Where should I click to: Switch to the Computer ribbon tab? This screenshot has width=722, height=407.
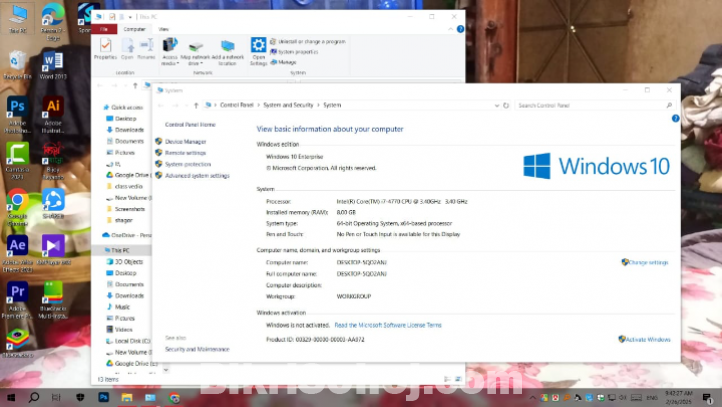(x=134, y=29)
